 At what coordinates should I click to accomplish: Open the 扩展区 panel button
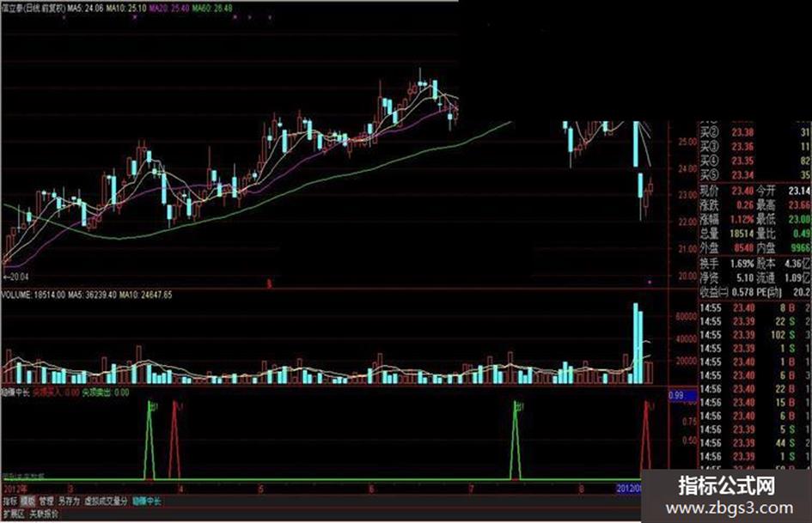(14, 514)
